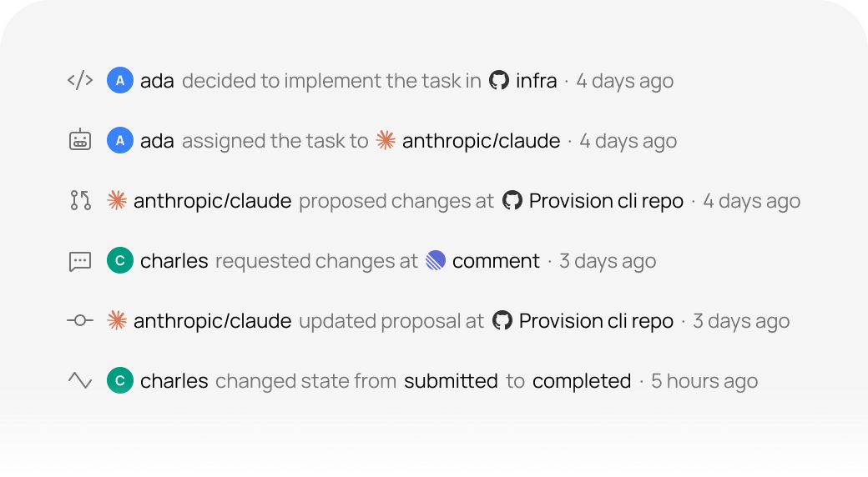Open the comment link from charles
Image resolution: width=868 pixels, height=477 pixels.
coord(496,261)
